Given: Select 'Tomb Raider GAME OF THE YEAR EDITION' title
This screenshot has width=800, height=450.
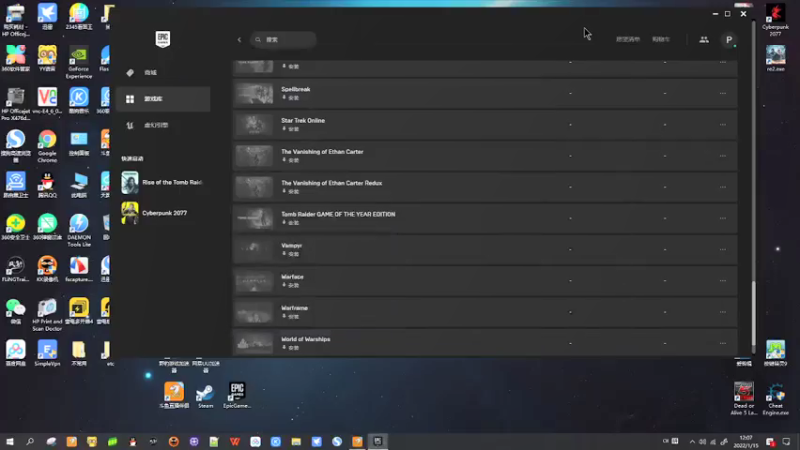Looking at the screenshot, I should 338,214.
